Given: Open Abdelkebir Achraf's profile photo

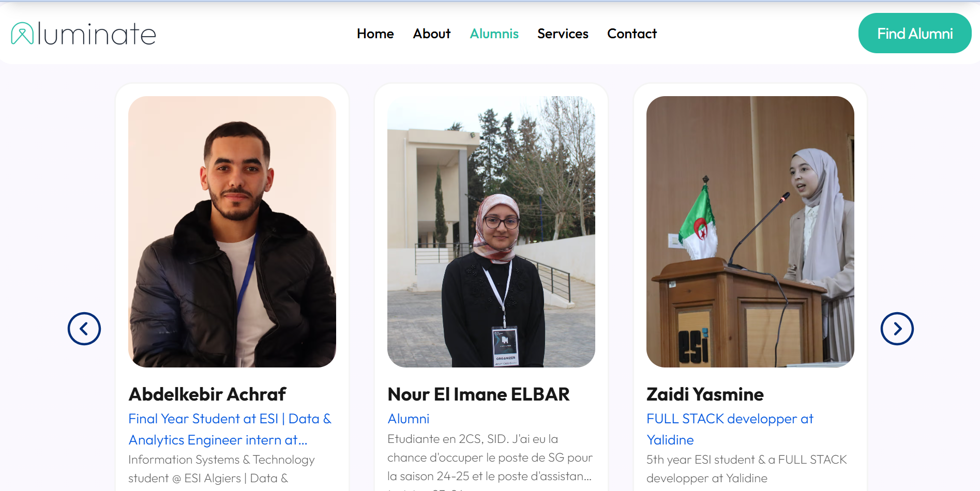Looking at the screenshot, I should click(x=232, y=232).
